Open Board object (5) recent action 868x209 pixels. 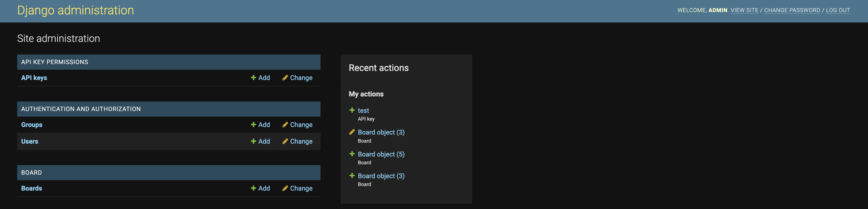[381, 154]
